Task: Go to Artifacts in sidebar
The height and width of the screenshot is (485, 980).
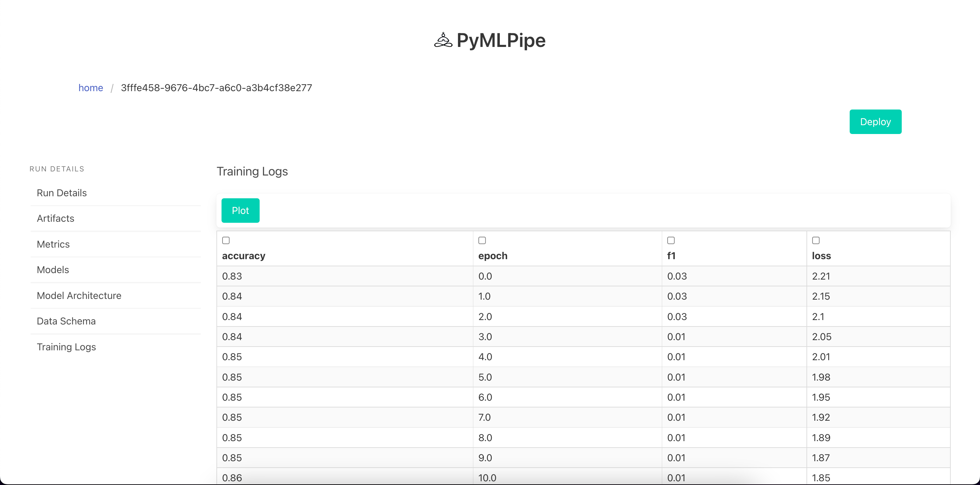Action: (55, 218)
